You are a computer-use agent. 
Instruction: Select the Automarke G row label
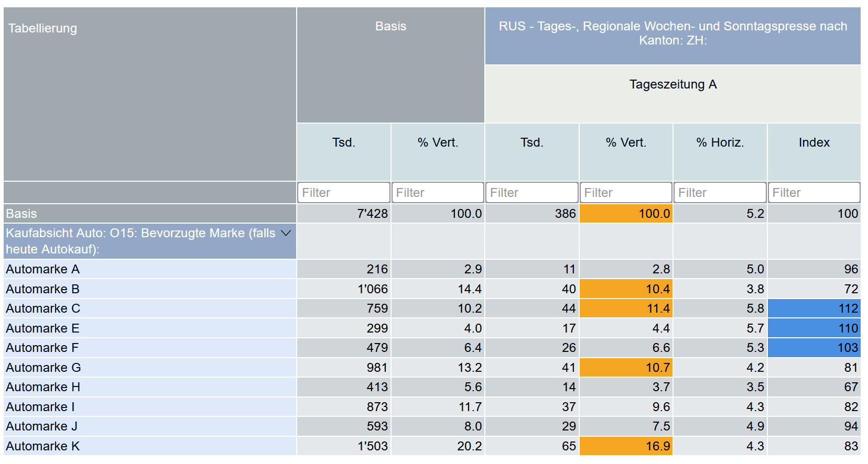pos(44,368)
